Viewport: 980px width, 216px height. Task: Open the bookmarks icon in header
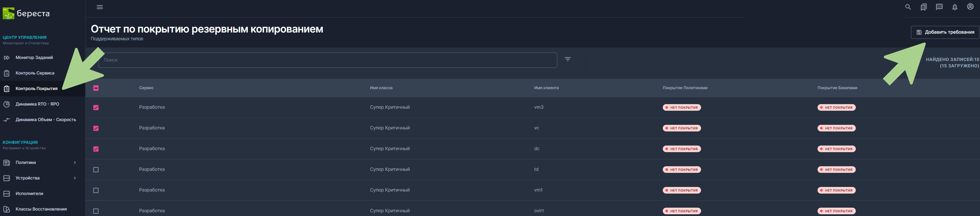coord(923,7)
